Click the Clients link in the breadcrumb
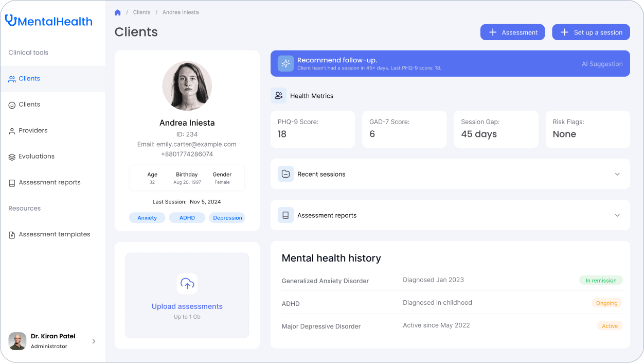This screenshot has width=644, height=363. click(141, 12)
